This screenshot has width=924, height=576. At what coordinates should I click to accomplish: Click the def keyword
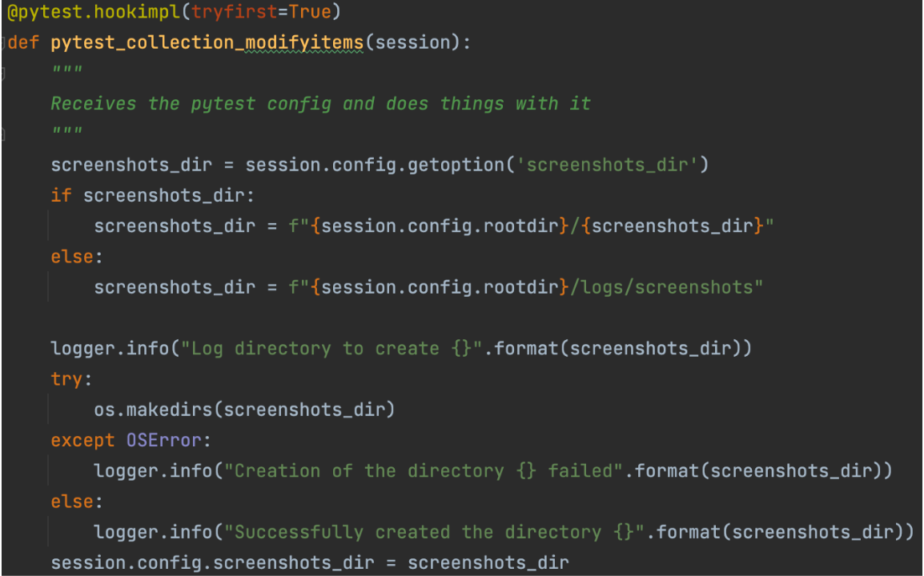tap(24, 42)
